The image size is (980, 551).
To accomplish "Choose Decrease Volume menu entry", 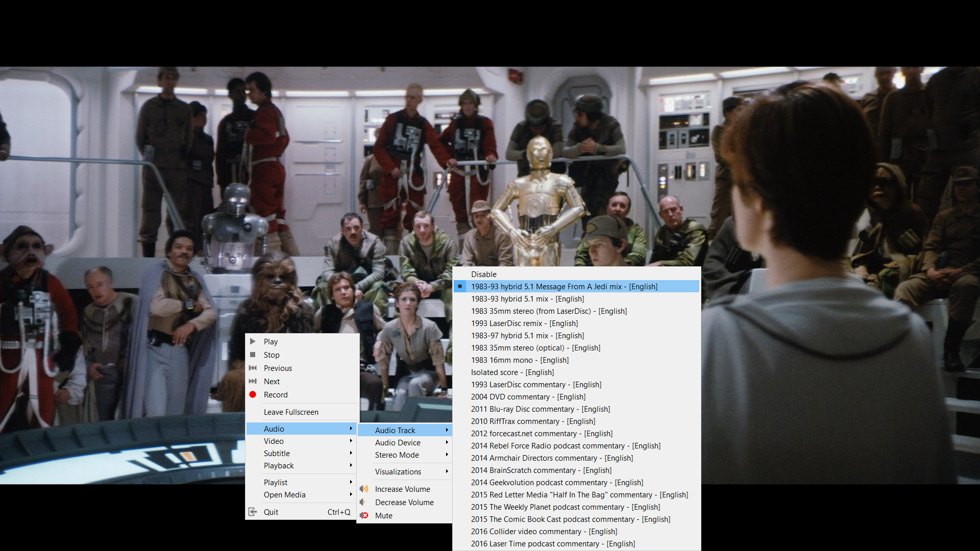I will tap(404, 502).
